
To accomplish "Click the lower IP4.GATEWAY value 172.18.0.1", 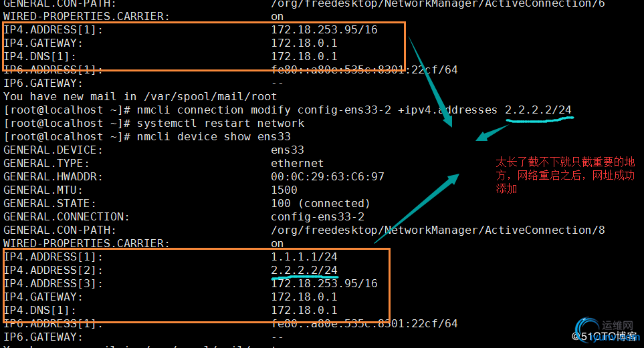I will point(304,297).
